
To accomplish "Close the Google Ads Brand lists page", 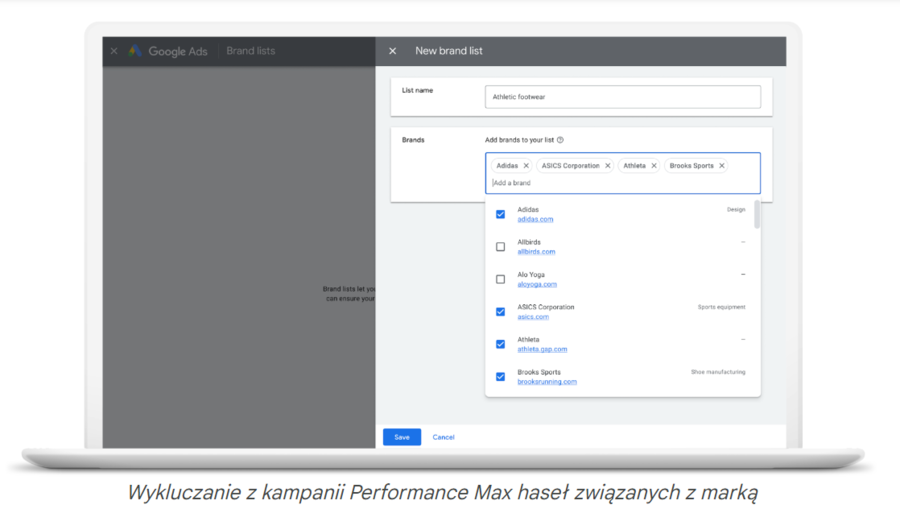I will click(x=114, y=51).
